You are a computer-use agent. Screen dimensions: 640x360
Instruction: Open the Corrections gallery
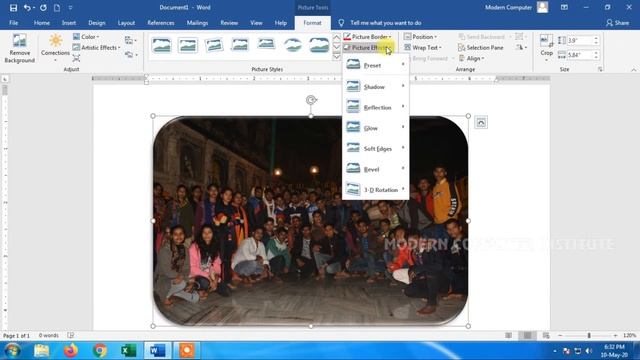55,49
